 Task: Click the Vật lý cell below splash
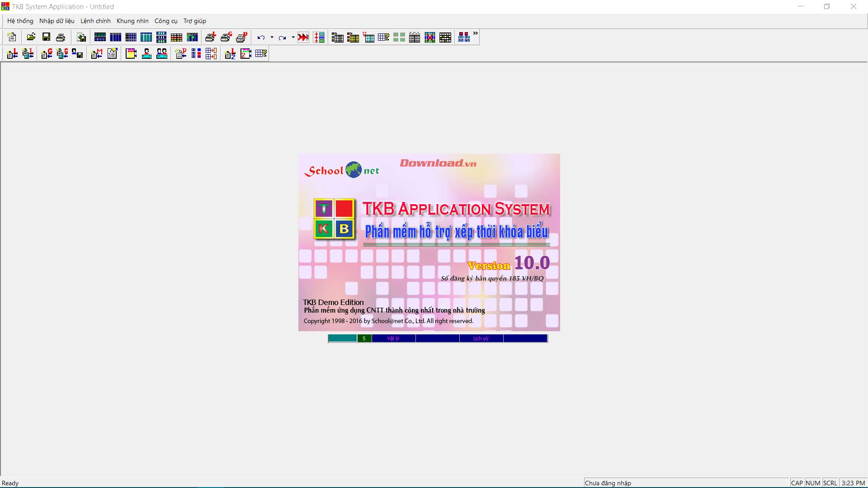(x=393, y=338)
